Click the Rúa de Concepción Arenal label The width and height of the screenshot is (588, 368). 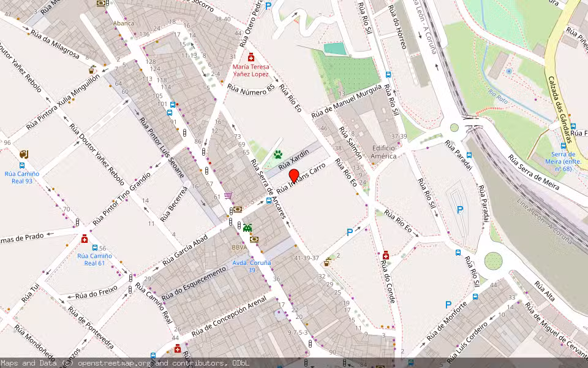tap(228, 316)
